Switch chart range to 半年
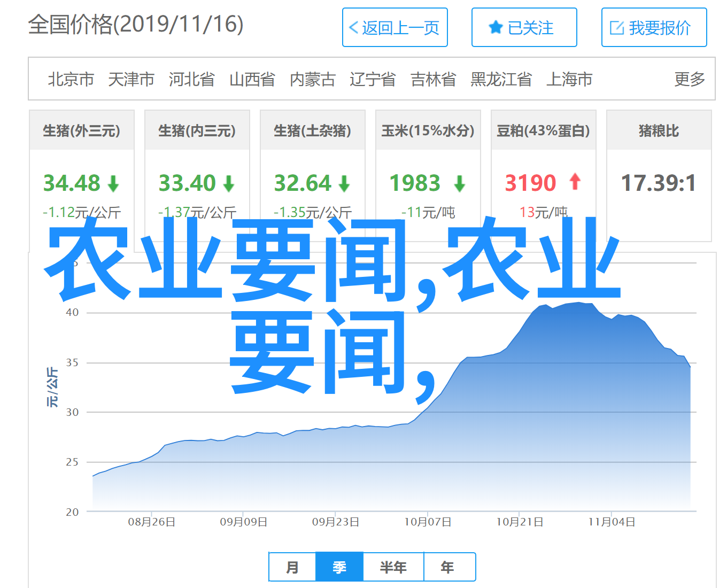This screenshot has height=588, width=727. tap(393, 567)
